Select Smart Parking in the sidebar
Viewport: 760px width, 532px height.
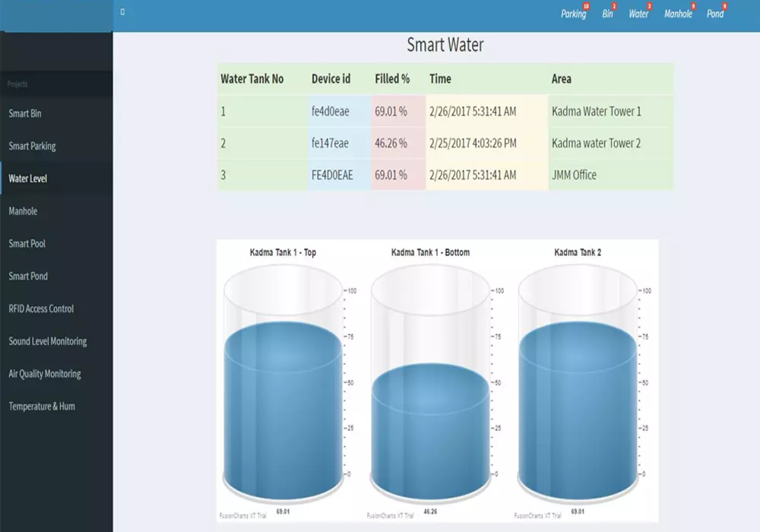[x=32, y=145]
